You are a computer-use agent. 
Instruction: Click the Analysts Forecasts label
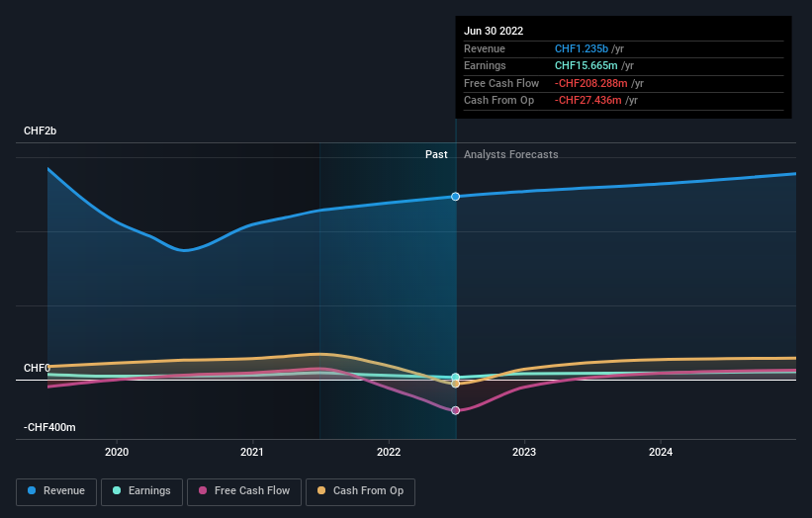pos(510,154)
